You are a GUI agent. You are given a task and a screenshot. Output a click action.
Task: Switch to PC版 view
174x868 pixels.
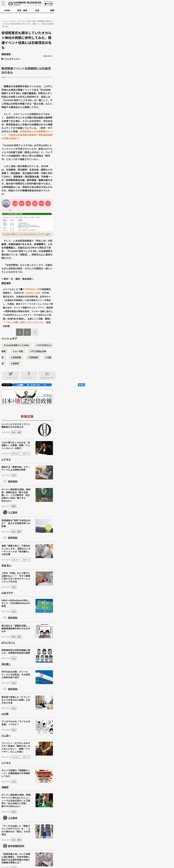(49, 4)
